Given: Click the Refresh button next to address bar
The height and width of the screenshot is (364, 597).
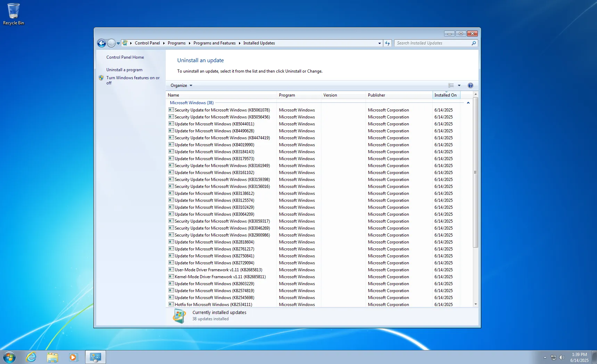Looking at the screenshot, I should point(387,43).
